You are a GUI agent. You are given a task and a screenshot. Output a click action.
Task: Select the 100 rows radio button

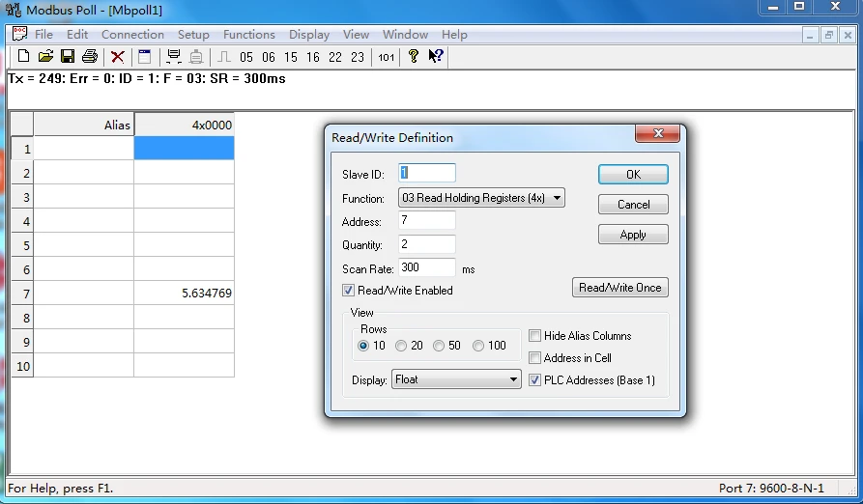click(478, 346)
